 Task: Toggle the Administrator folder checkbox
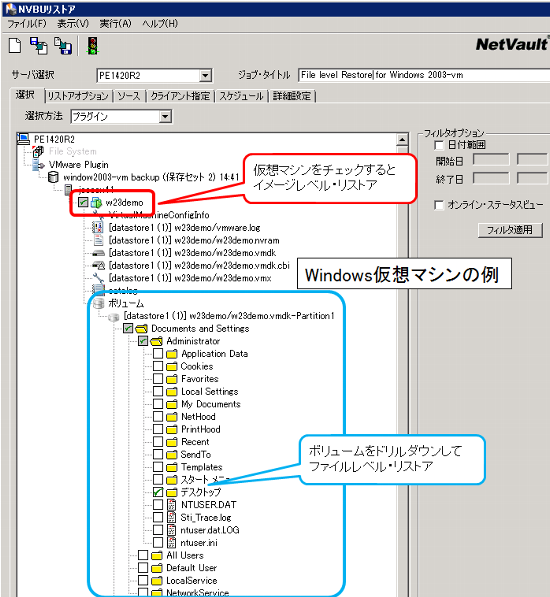(143, 341)
